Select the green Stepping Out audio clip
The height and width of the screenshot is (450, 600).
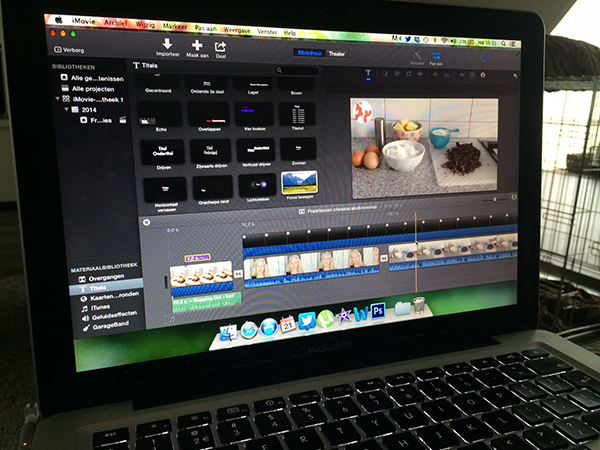click(207, 302)
